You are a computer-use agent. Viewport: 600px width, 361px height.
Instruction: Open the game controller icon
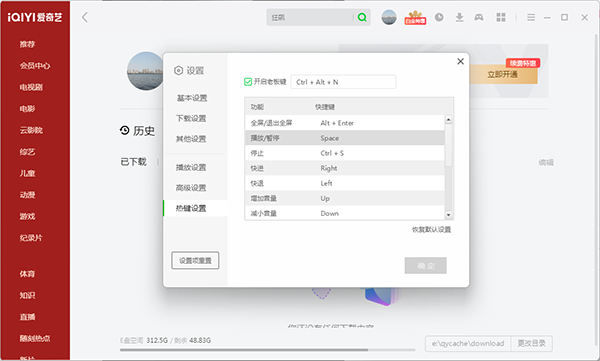coord(479,17)
